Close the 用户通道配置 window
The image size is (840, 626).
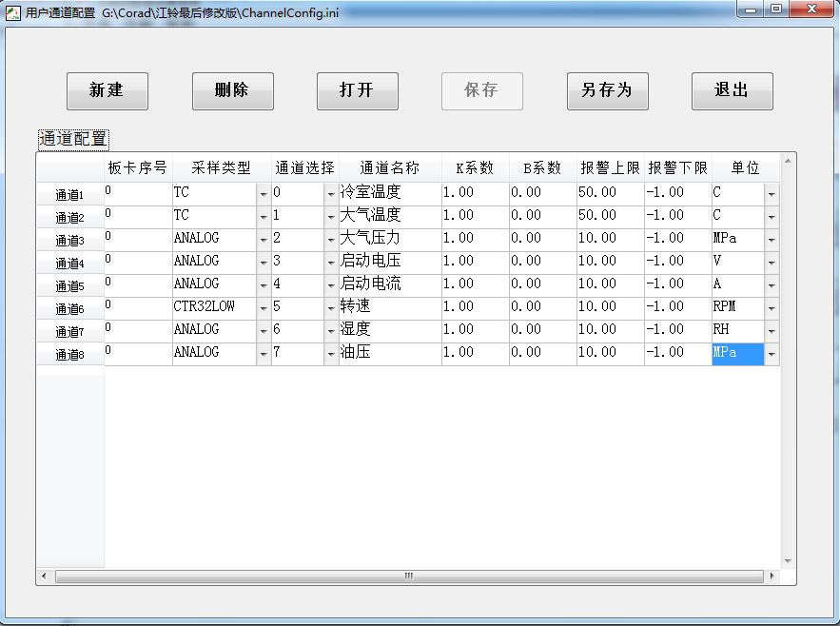tap(811, 10)
